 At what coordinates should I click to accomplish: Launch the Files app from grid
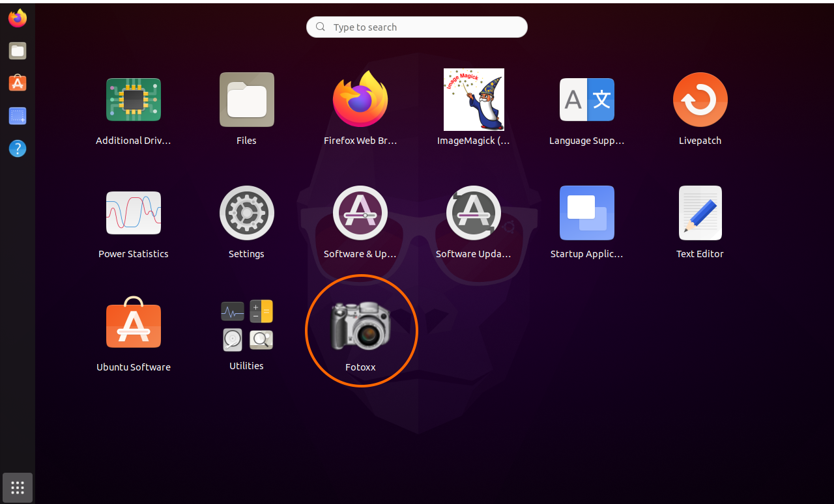[x=247, y=100]
